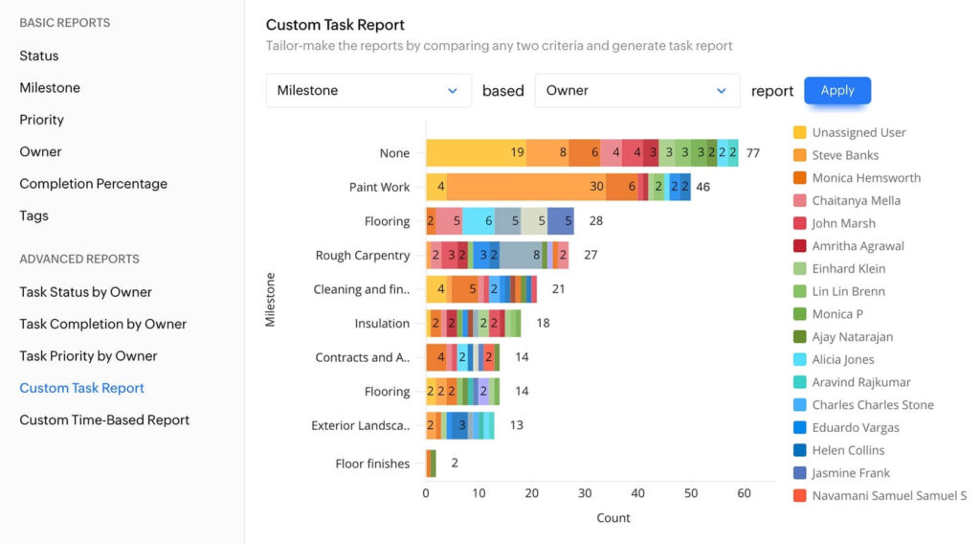Open Custom Time-Based Report link
Viewport: 980px width, 544px height.
pyautogui.click(x=104, y=419)
